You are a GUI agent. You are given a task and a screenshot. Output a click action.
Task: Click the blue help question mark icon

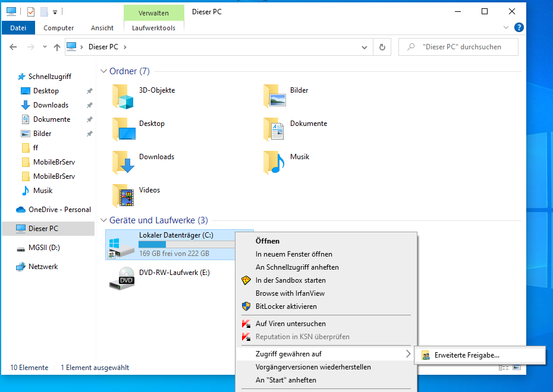[519, 27]
